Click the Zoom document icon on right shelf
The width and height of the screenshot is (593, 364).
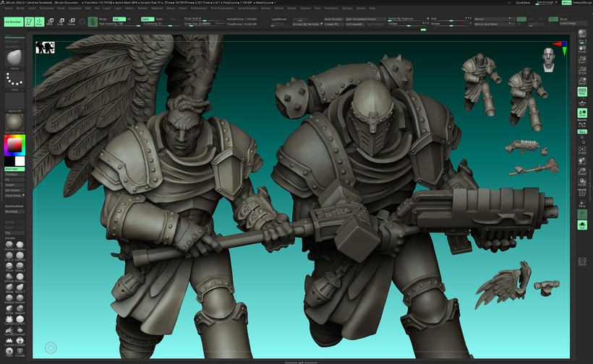point(582,59)
